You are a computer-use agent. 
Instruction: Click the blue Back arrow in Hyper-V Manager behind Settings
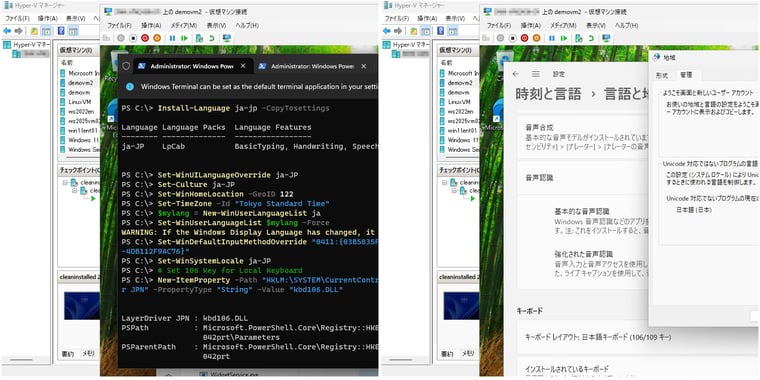(387, 31)
